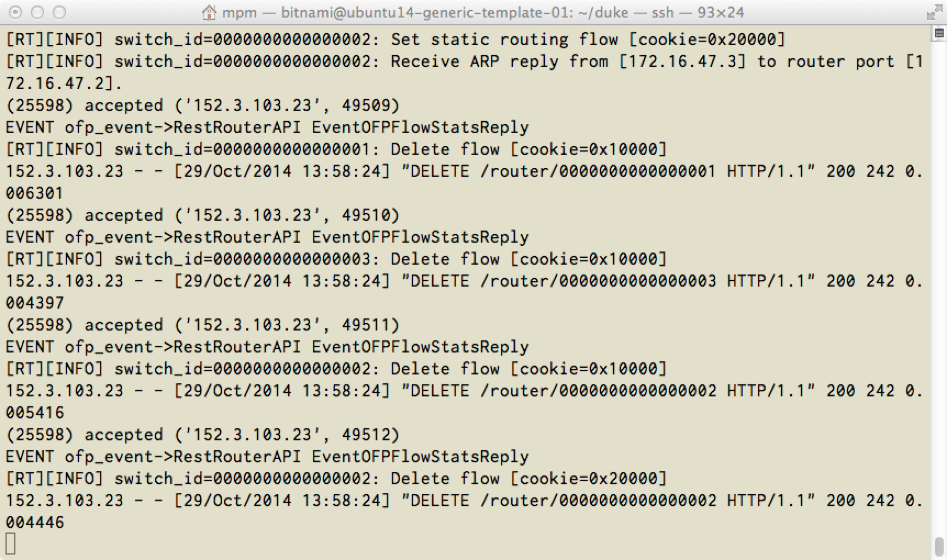947x560 pixels.
Task: Click the split pane icon above scrollbar
Action: pyautogui.click(x=939, y=33)
